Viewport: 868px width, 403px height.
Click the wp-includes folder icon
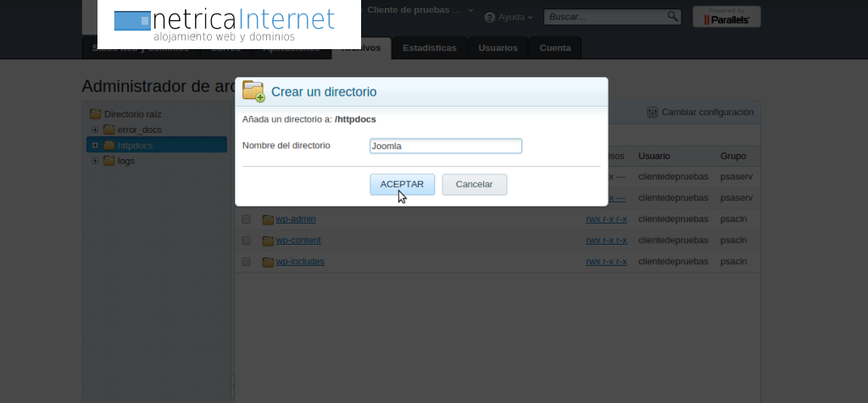pos(268,262)
